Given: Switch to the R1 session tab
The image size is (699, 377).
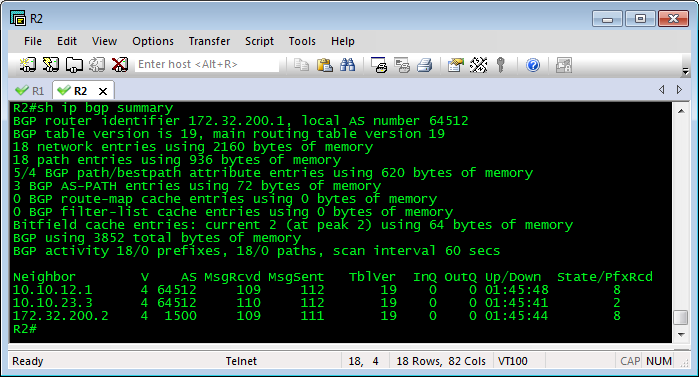Looking at the screenshot, I should 30,90.
